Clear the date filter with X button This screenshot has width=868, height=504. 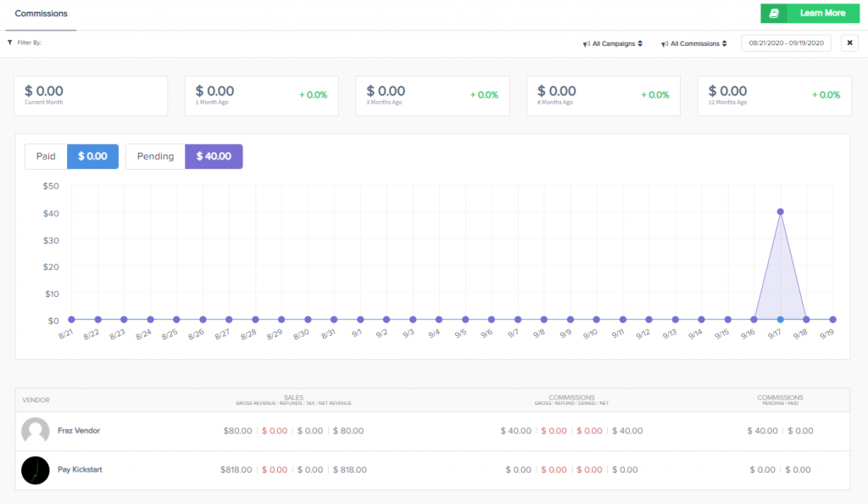pyautogui.click(x=849, y=43)
